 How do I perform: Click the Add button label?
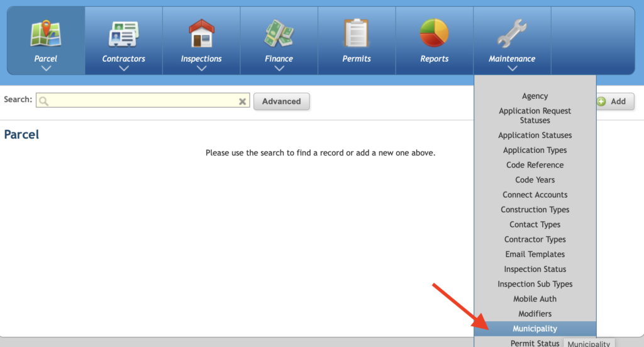(x=618, y=101)
